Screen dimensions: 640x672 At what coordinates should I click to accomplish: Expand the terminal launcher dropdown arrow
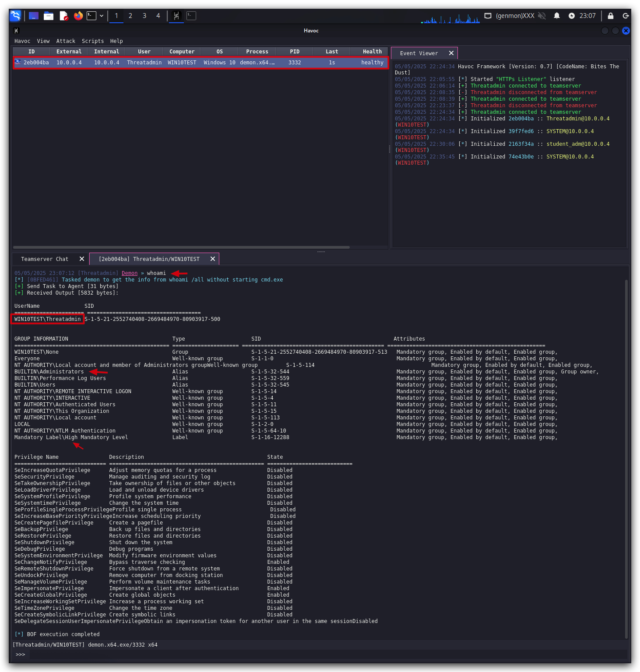pyautogui.click(x=102, y=16)
